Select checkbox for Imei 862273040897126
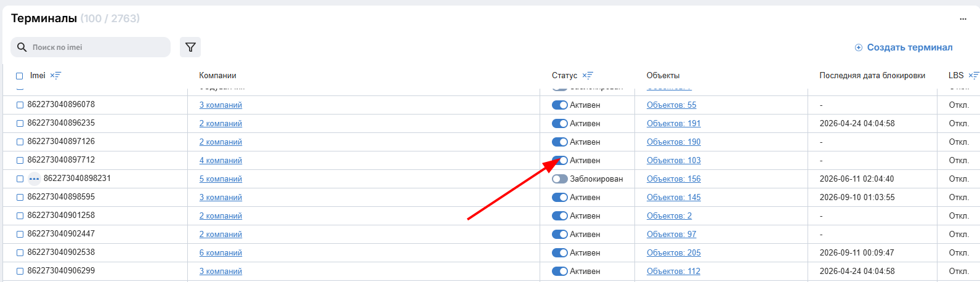980x282 pixels. pyautogui.click(x=20, y=142)
